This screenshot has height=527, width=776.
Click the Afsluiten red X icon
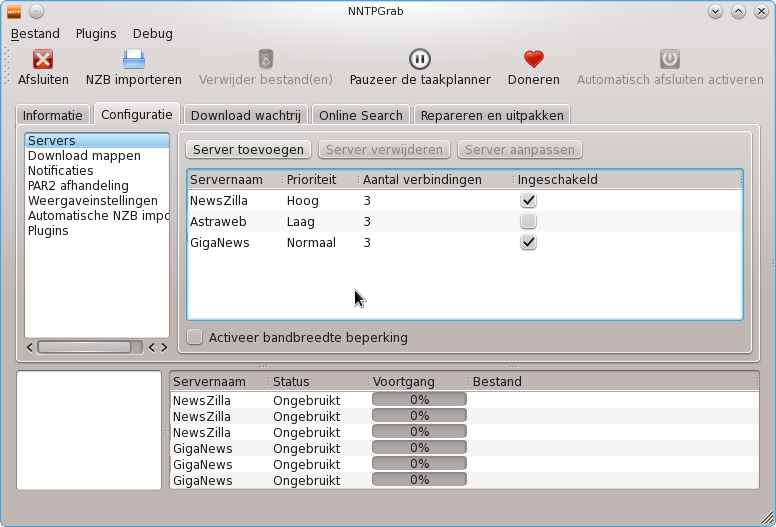coord(43,60)
